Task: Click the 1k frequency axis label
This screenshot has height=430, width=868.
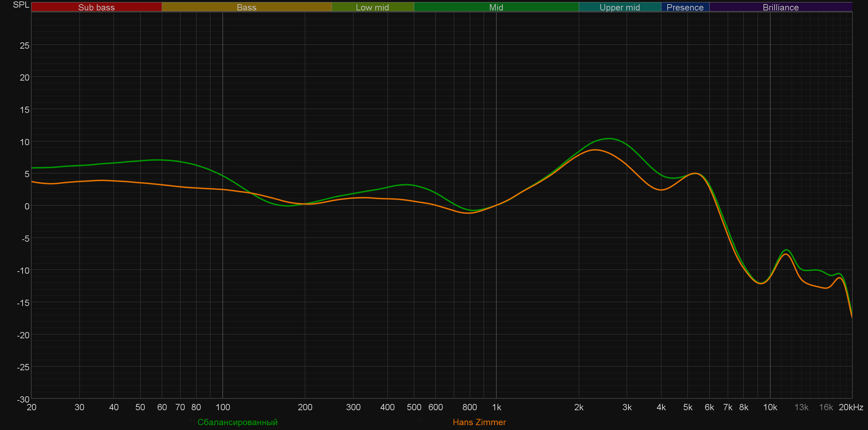Action: coord(496,407)
